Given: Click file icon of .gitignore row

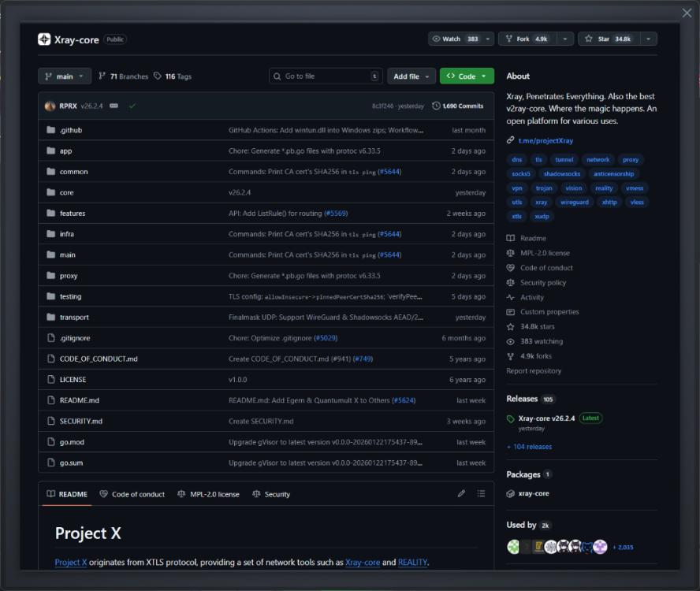Looking at the screenshot, I should click(x=51, y=338).
